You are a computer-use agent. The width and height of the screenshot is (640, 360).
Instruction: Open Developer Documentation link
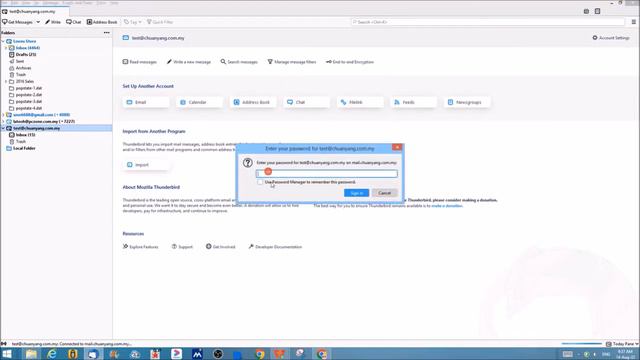(x=275, y=247)
